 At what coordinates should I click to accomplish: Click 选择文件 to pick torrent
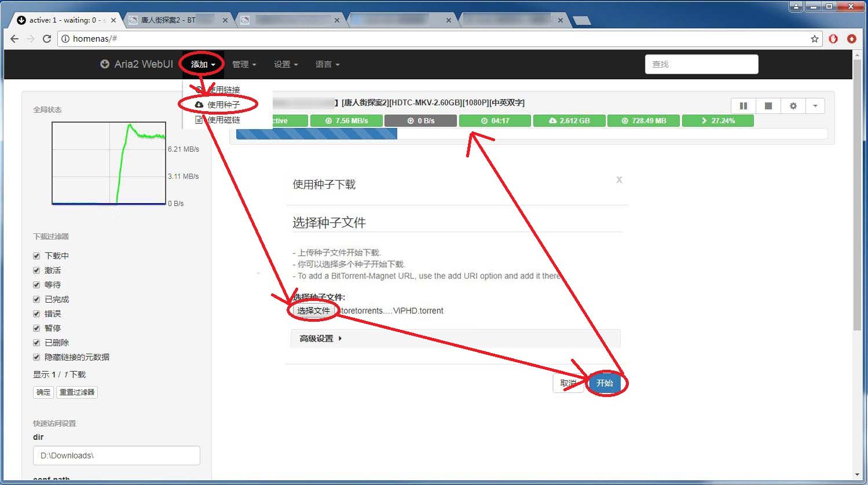[313, 311]
